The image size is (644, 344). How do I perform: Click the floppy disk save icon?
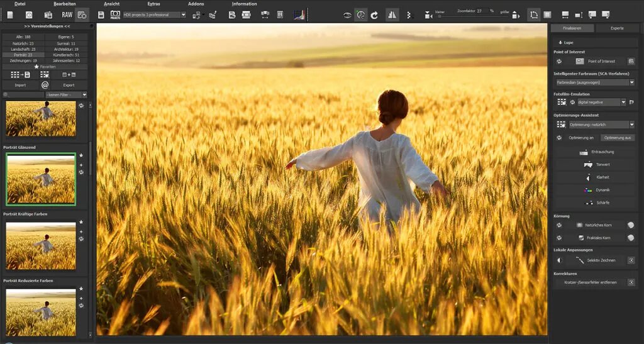[101, 14]
